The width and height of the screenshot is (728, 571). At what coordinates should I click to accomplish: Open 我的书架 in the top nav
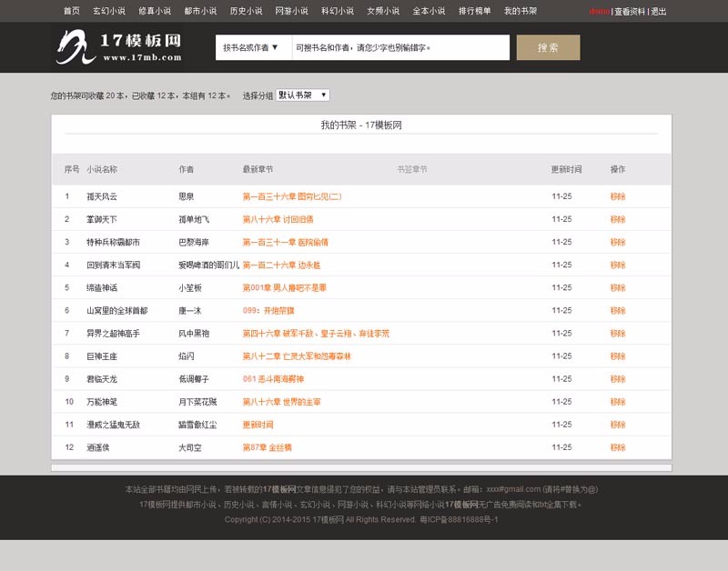pyautogui.click(x=521, y=11)
